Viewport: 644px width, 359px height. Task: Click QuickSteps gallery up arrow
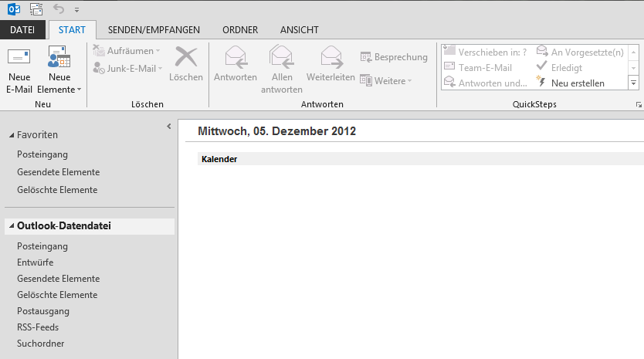[634, 52]
